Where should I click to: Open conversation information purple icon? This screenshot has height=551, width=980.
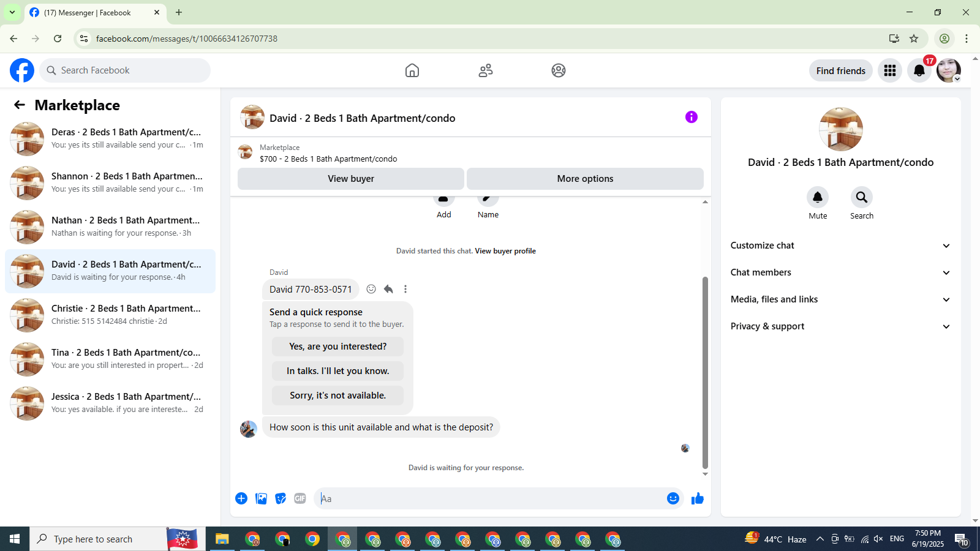692,117
